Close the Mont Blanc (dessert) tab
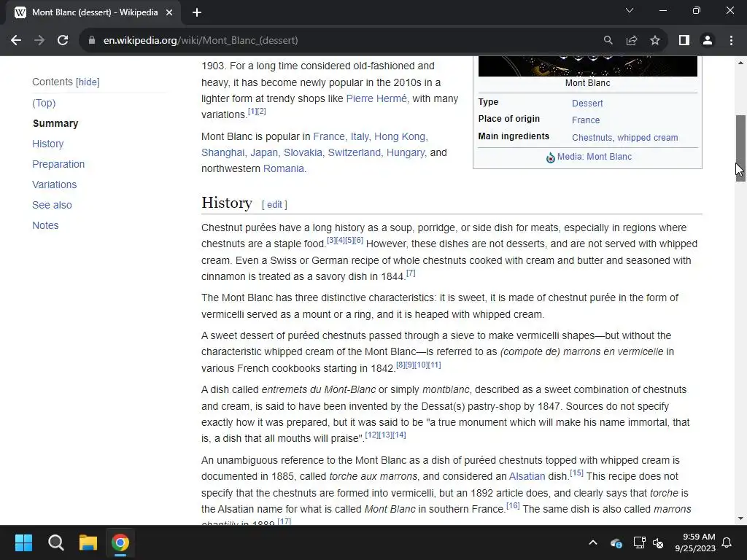The height and width of the screenshot is (560, 747). [x=169, y=12]
